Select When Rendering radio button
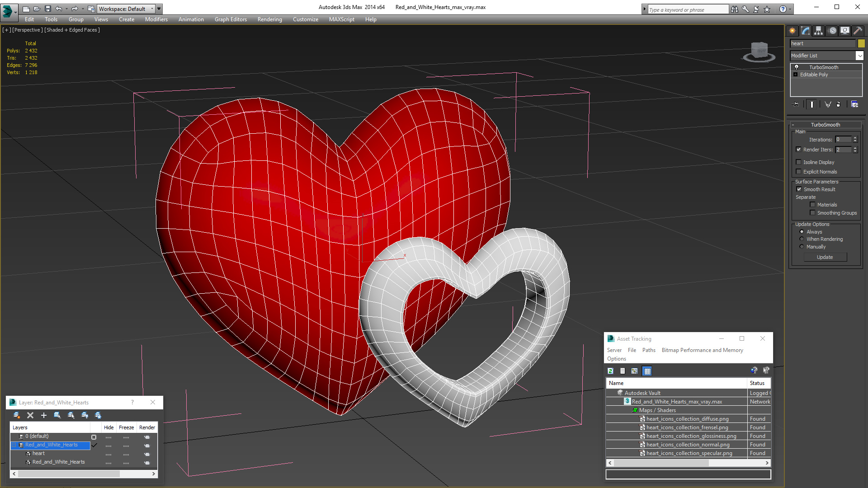 (801, 238)
